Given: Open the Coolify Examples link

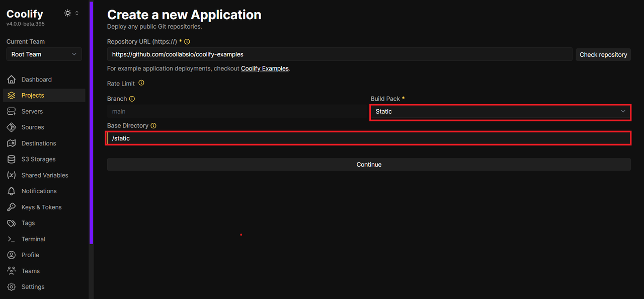Looking at the screenshot, I should pos(265,68).
